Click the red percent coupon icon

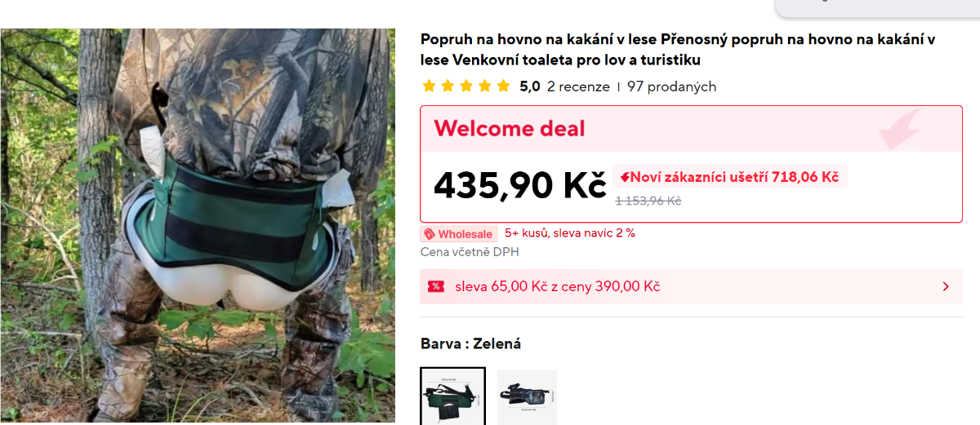435,286
